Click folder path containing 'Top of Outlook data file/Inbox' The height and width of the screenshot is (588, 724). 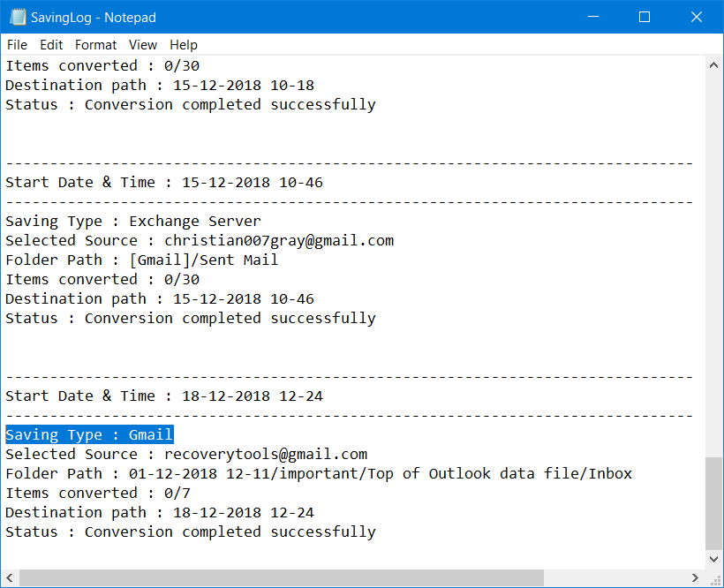[x=319, y=473]
